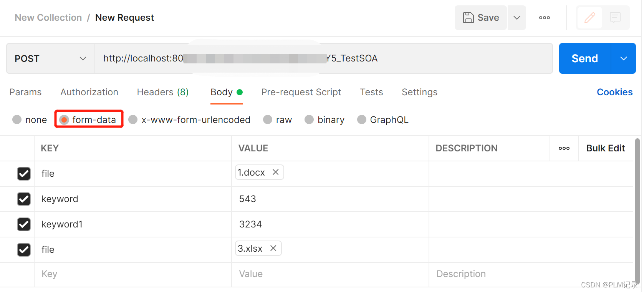Open the table column options dots

564,148
